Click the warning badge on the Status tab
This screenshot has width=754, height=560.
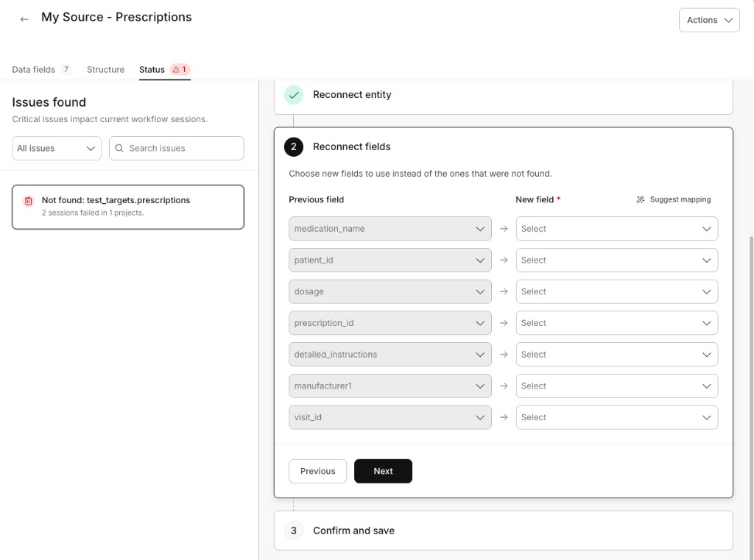pos(180,70)
